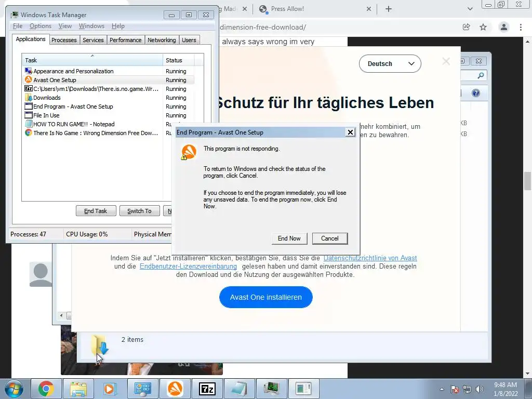Image resolution: width=532 pixels, height=399 pixels.
Task: Switch to 7-Zip taskbar icon
Action: click(207, 389)
